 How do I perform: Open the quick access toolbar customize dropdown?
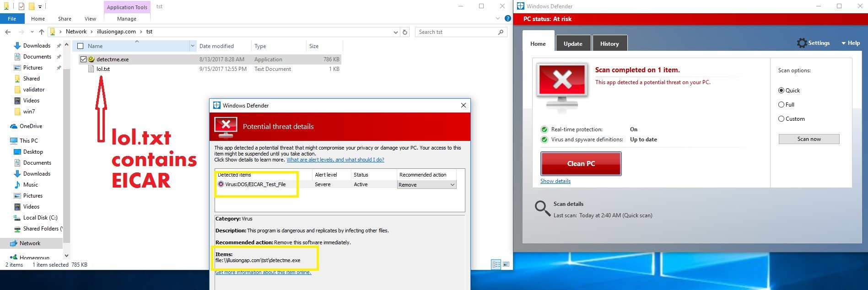[40, 6]
